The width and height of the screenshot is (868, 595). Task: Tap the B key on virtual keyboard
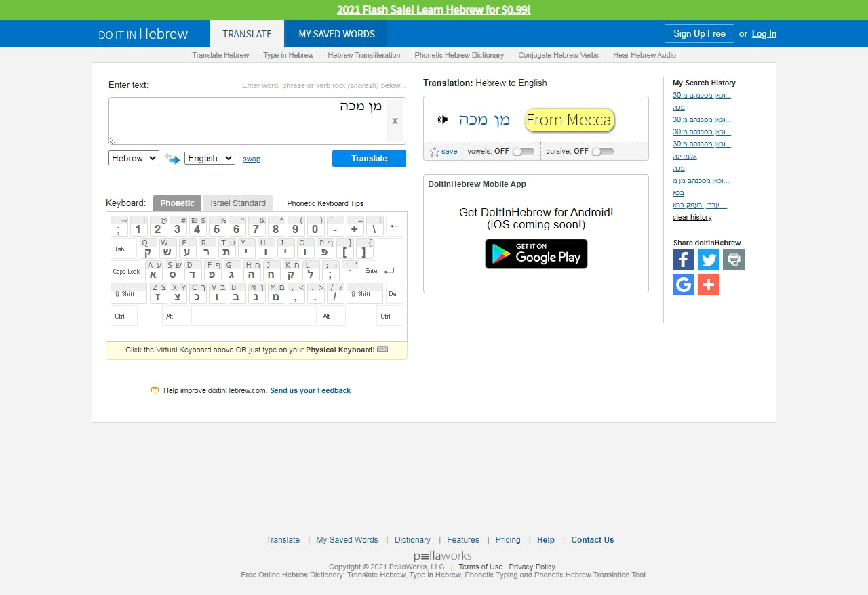[x=237, y=293]
